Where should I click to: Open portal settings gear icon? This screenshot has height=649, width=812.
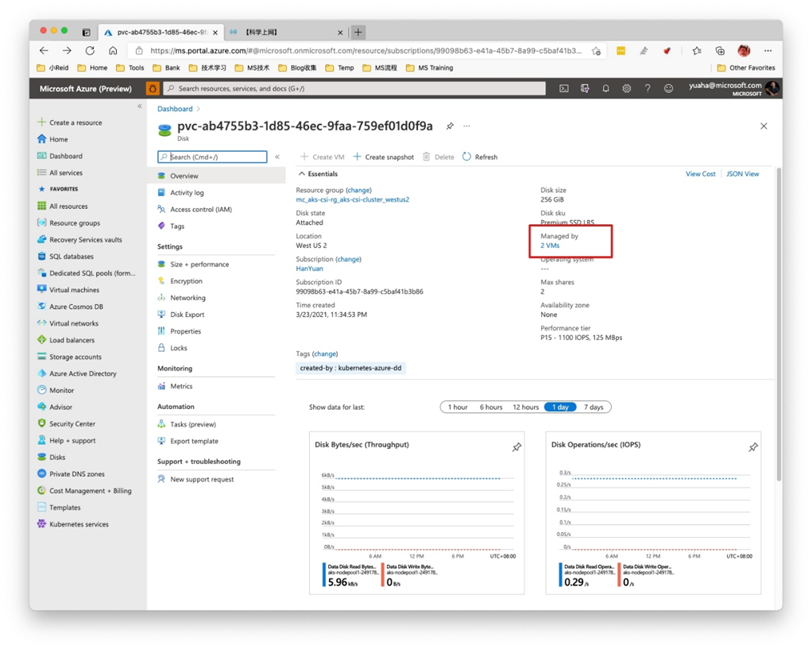tap(627, 88)
